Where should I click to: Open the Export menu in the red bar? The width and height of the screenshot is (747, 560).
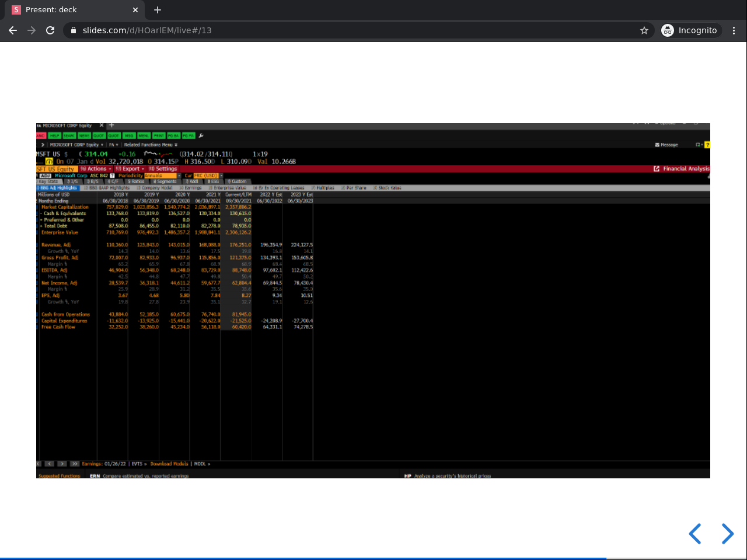(130, 169)
